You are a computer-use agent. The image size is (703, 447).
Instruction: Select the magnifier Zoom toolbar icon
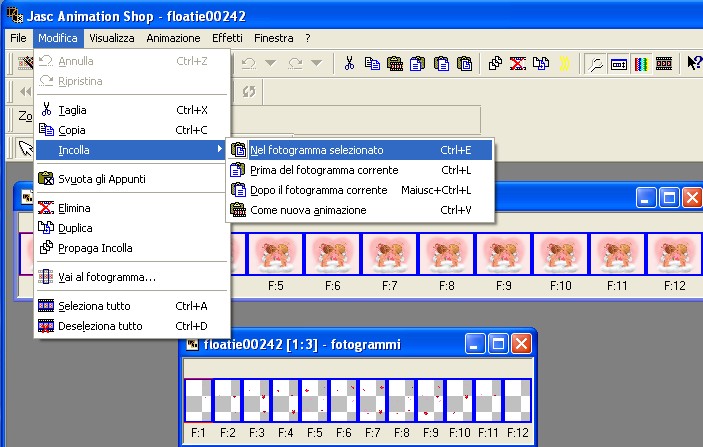(x=596, y=64)
